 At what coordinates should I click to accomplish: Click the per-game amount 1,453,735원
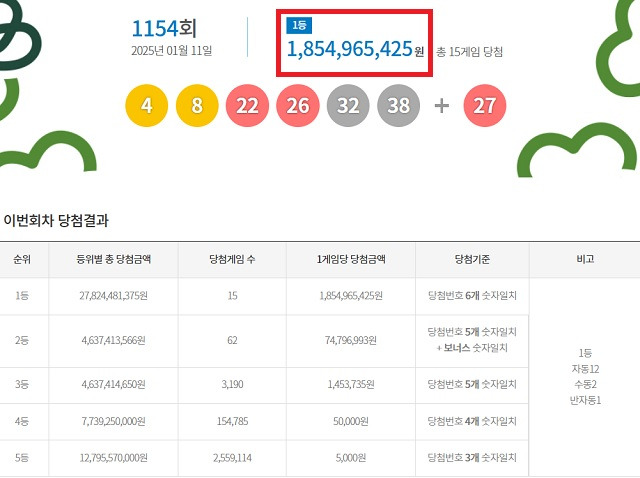point(351,384)
